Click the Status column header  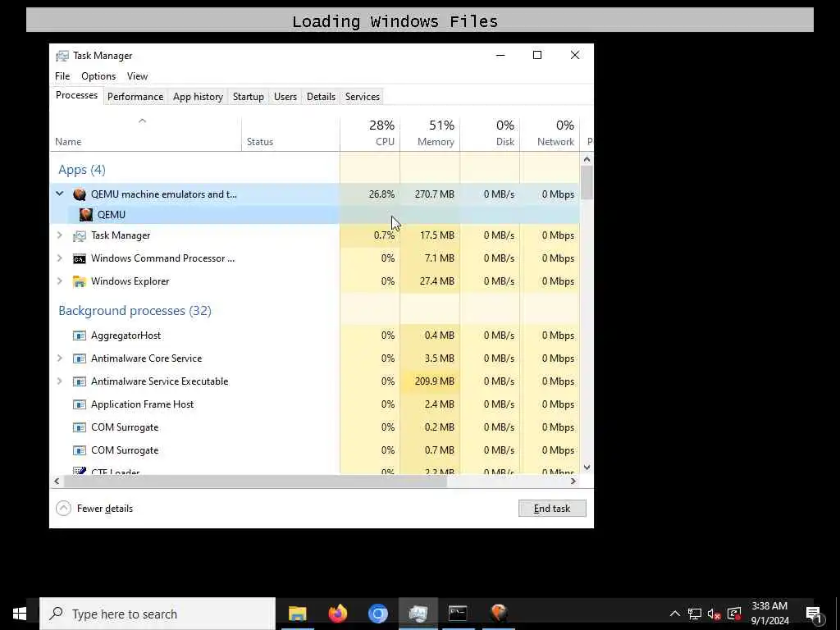290,133
